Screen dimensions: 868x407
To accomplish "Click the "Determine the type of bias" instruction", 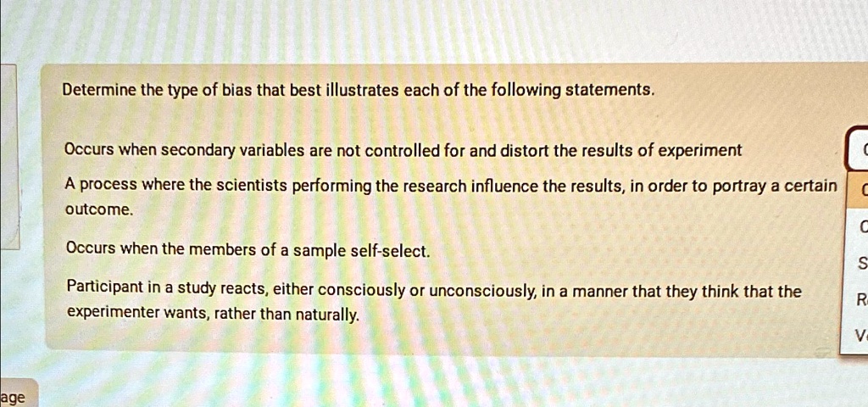I will 359,88.
